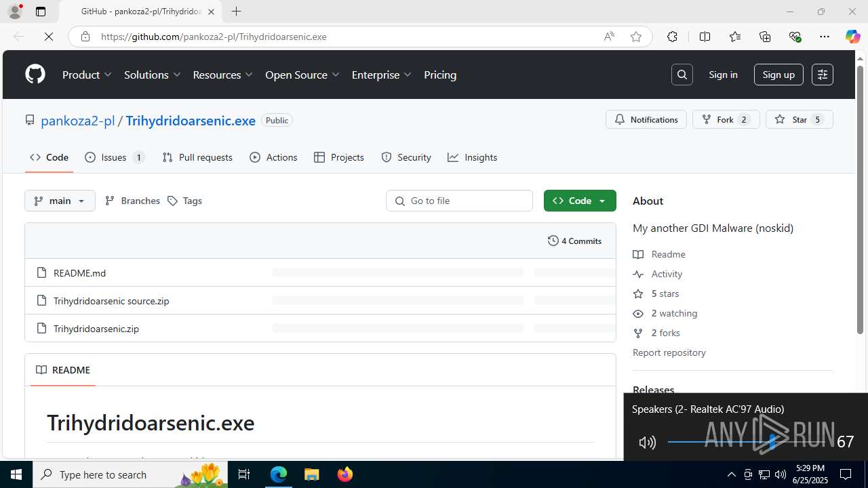Open Trihydridoarsenic source.zip file

click(x=111, y=300)
